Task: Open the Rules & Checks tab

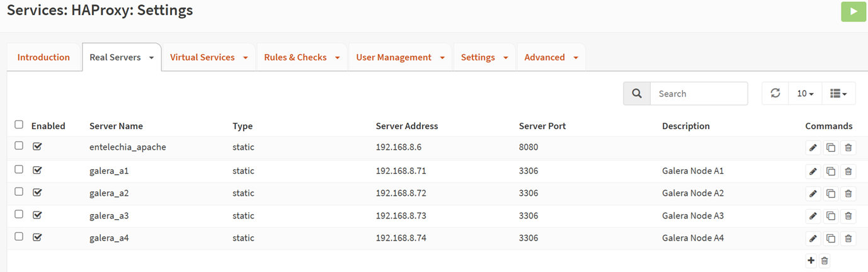Action: pyautogui.click(x=295, y=57)
